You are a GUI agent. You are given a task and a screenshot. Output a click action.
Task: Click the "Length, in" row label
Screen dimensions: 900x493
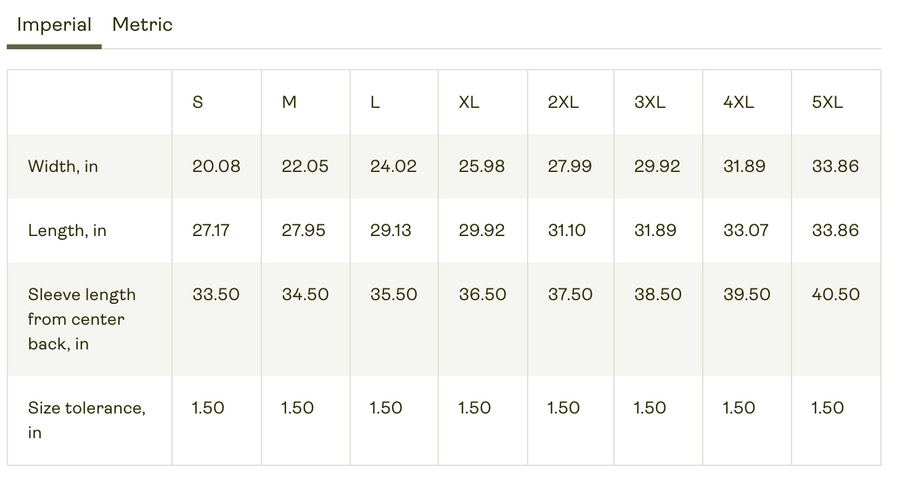click(67, 230)
